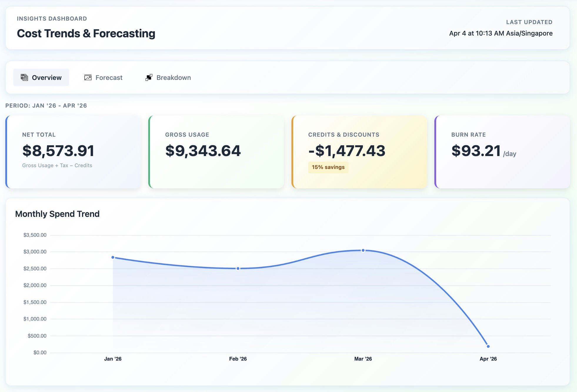
Task: Click the Overview tab grid icon
Action: (24, 77)
